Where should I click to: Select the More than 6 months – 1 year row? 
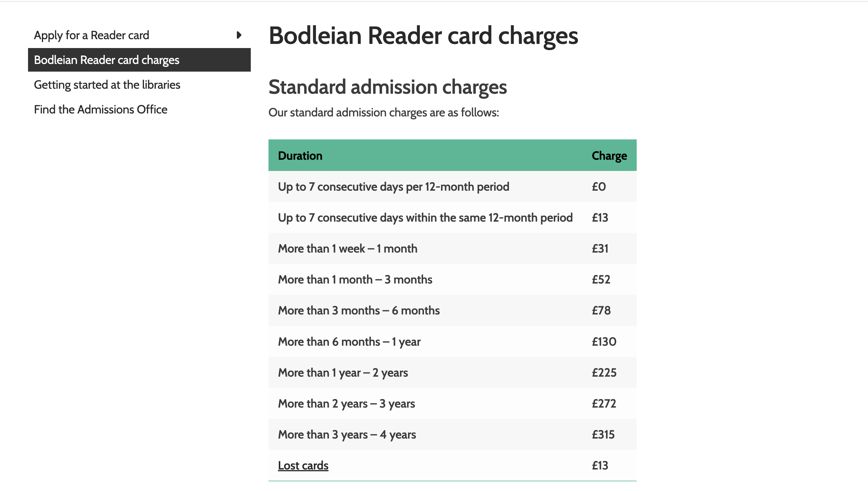pos(452,342)
